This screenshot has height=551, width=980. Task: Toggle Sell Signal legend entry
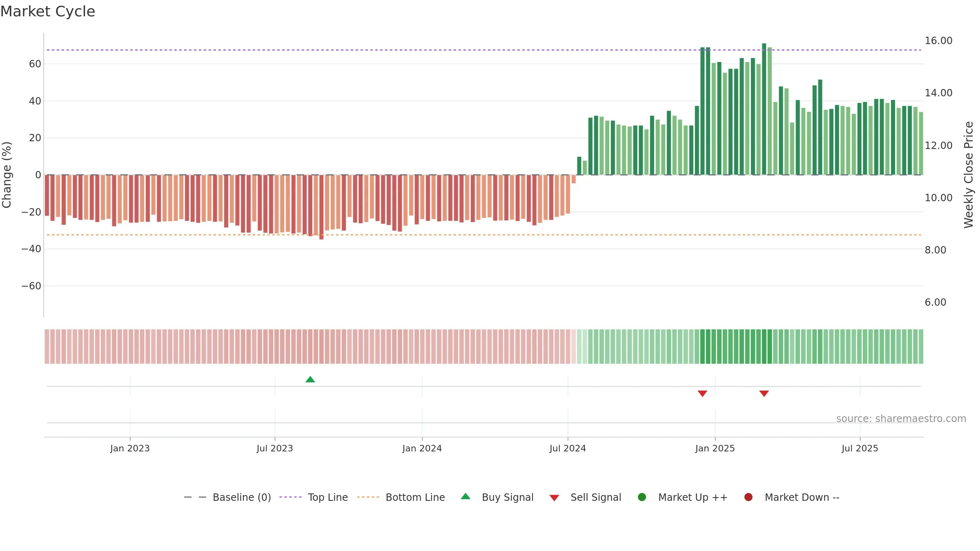point(585,497)
